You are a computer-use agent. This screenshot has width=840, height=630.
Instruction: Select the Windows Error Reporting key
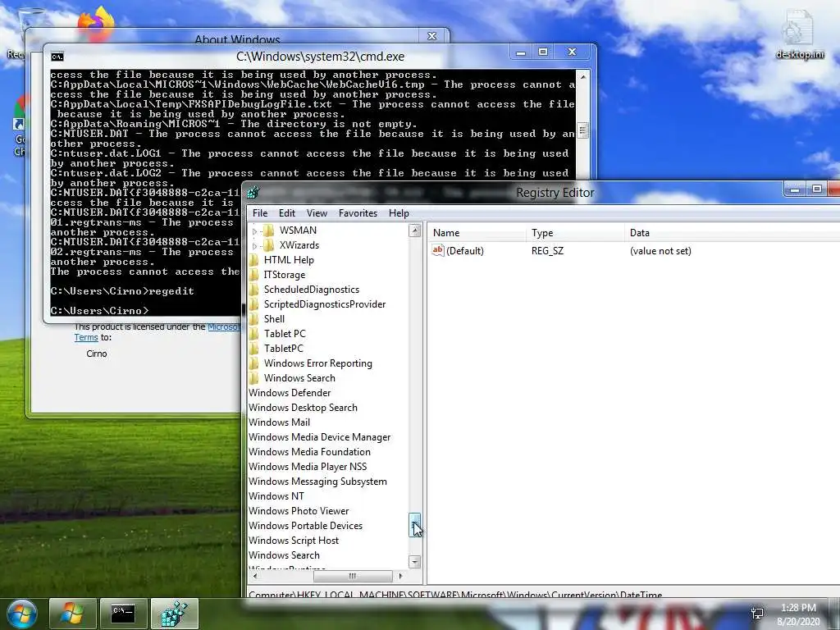(x=317, y=363)
